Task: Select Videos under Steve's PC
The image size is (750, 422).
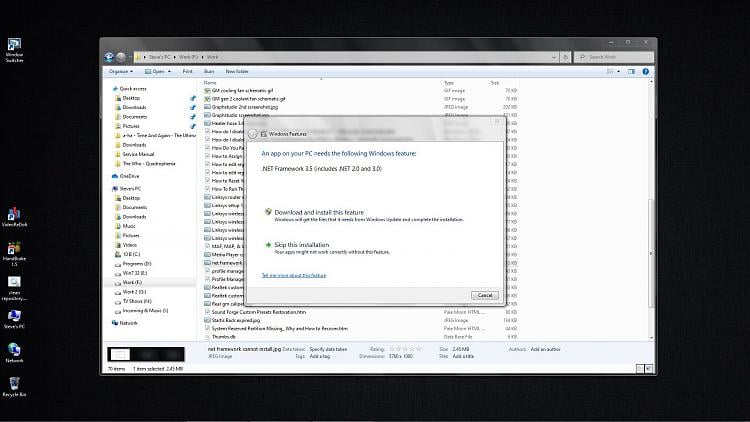Action: [x=130, y=245]
